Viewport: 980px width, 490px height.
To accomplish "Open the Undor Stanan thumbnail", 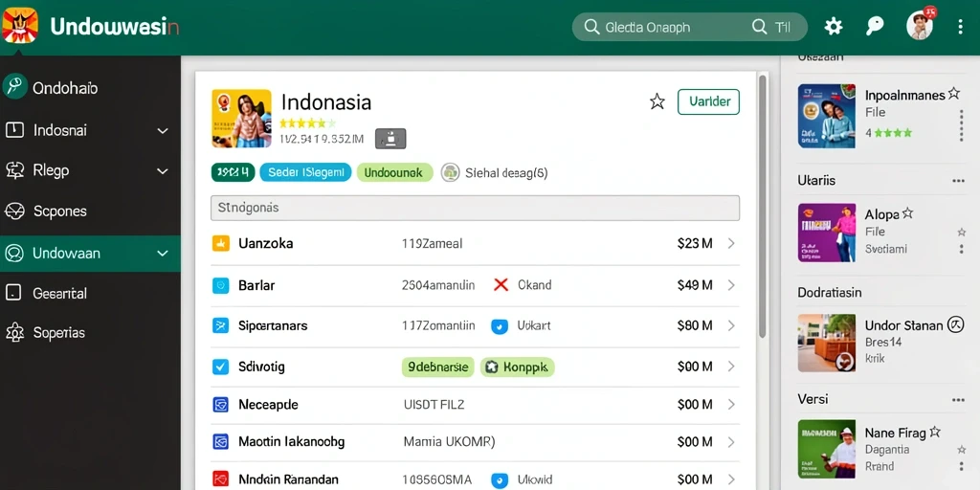I will click(x=827, y=344).
